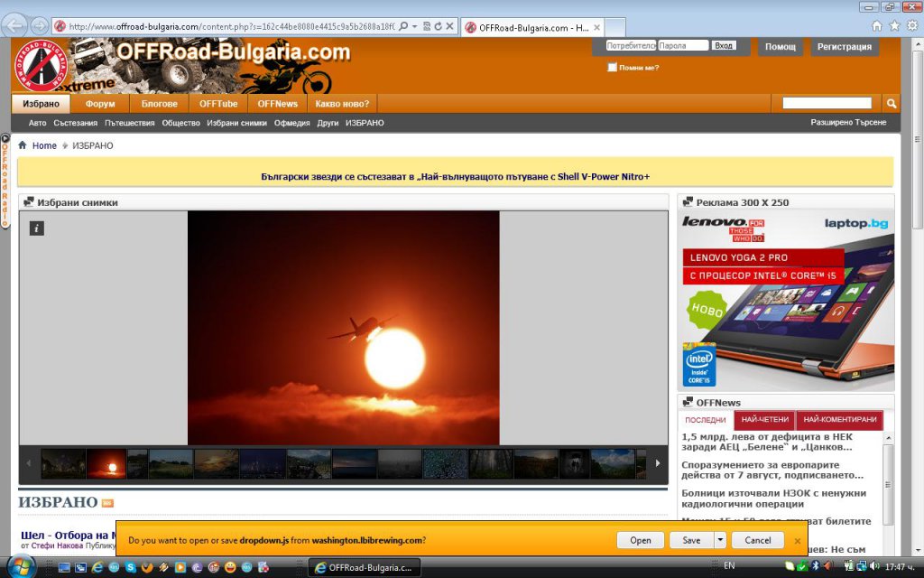This screenshot has width=924, height=578.
Task: Open the Офмедия submenu link
Action: point(291,123)
